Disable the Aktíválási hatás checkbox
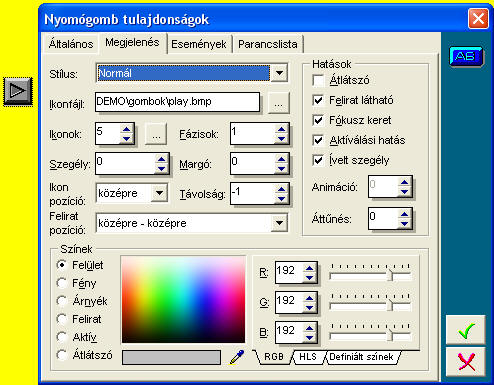 (x=318, y=140)
